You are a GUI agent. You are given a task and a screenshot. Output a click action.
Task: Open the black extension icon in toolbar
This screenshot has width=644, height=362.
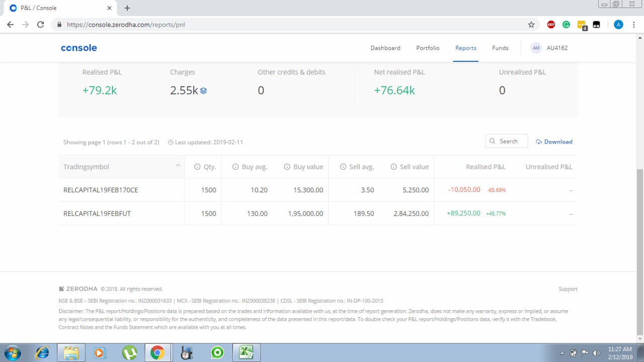pyautogui.click(x=597, y=24)
